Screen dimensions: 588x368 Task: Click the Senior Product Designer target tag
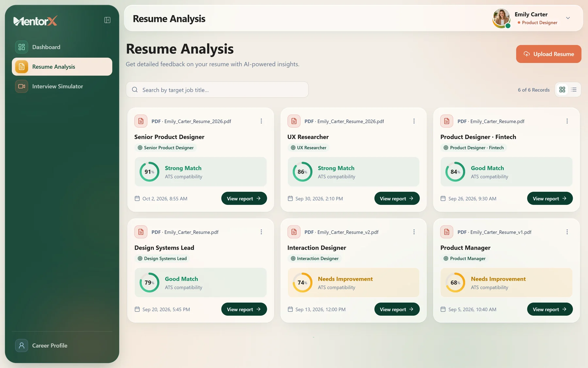click(x=166, y=148)
